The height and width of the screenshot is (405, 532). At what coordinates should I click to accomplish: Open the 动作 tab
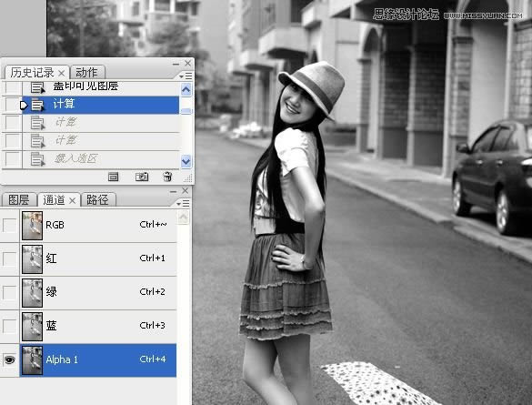click(x=87, y=72)
